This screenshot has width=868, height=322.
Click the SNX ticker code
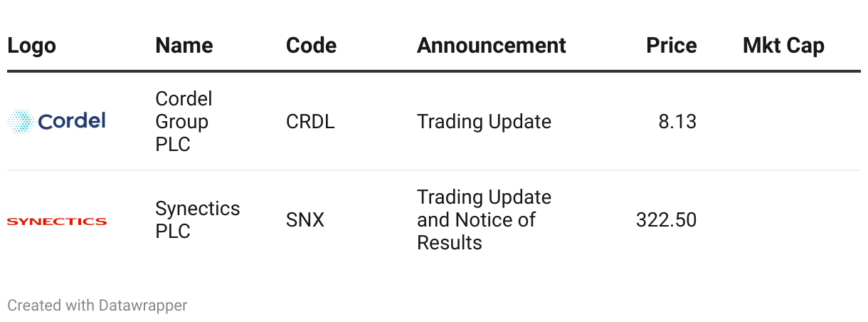click(x=305, y=220)
